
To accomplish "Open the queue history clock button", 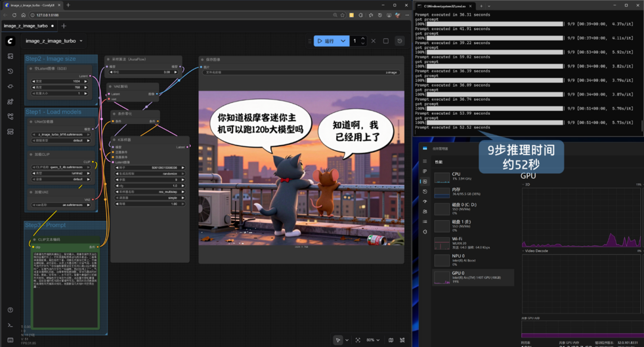I will pyautogui.click(x=400, y=41).
